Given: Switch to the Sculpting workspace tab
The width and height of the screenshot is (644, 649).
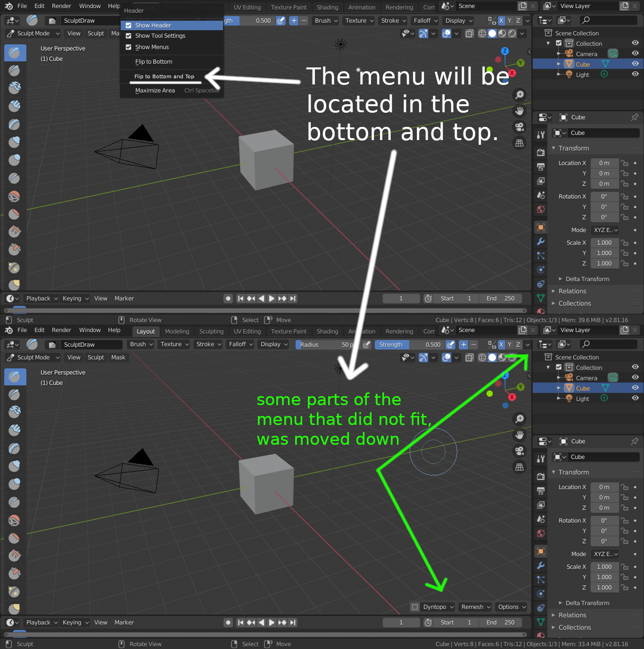Looking at the screenshot, I should 211,332.
